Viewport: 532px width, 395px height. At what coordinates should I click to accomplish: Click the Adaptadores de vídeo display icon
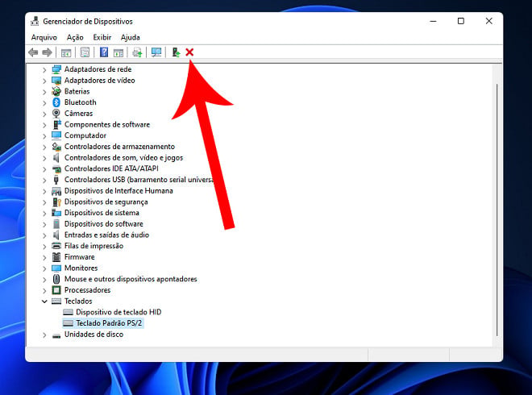pos(56,81)
